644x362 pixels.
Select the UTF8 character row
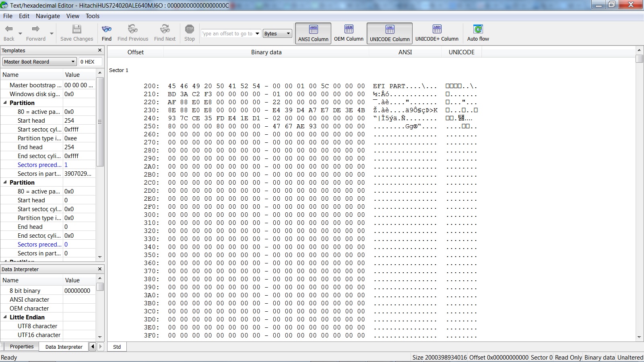coord(48,326)
